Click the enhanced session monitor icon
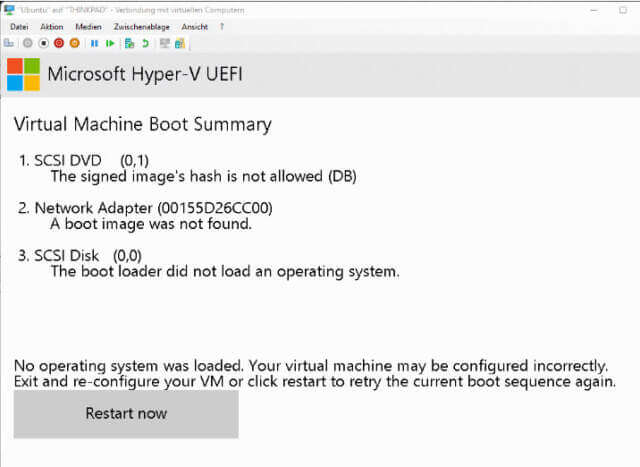Viewport: 640px width, 467px height. click(165, 43)
